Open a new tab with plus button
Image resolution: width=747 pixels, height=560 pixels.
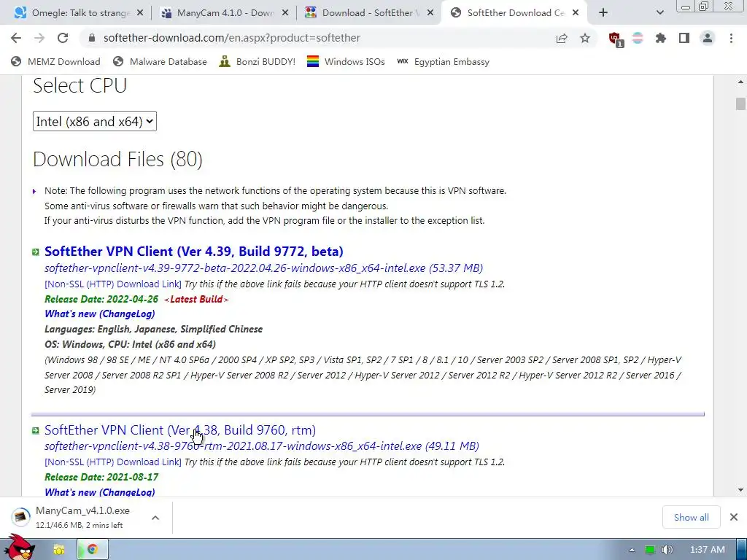coord(603,13)
